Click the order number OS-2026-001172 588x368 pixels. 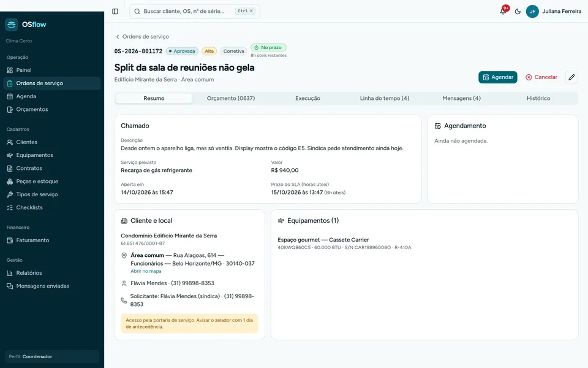pyautogui.click(x=138, y=51)
